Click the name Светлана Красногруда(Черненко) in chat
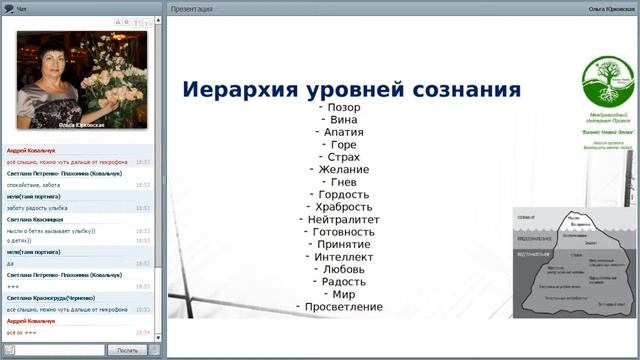 [51, 298]
